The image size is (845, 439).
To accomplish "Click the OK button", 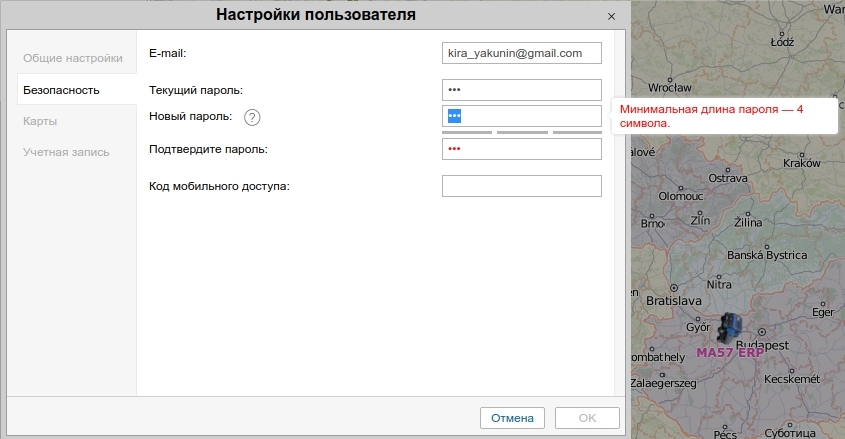I will (587, 418).
